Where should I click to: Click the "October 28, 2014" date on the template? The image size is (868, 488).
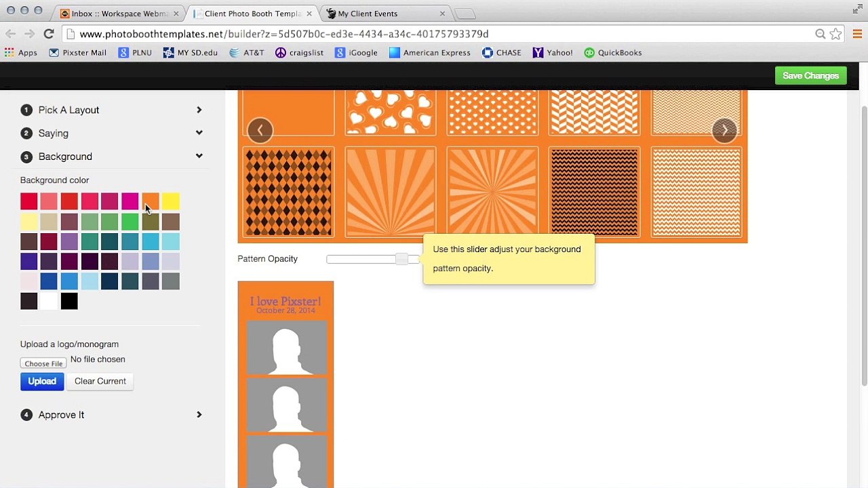285,310
